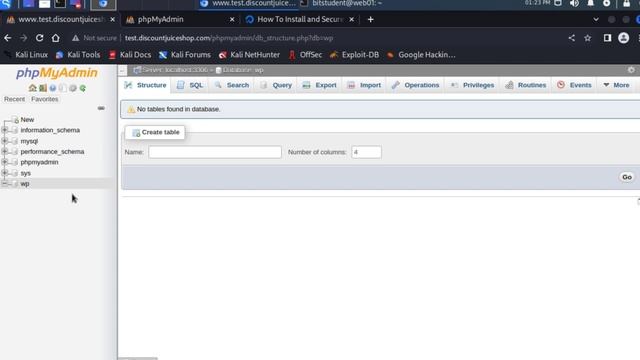Open the Search tab
The width and height of the screenshot is (640, 360).
coord(232,85)
